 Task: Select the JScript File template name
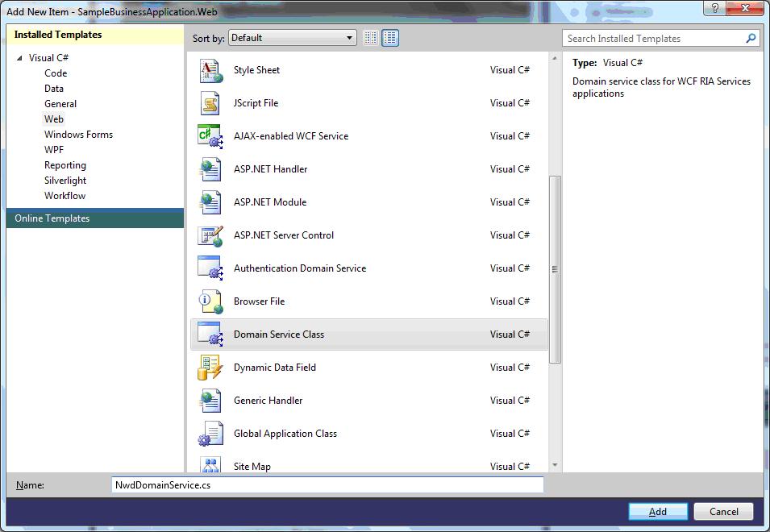tap(256, 103)
